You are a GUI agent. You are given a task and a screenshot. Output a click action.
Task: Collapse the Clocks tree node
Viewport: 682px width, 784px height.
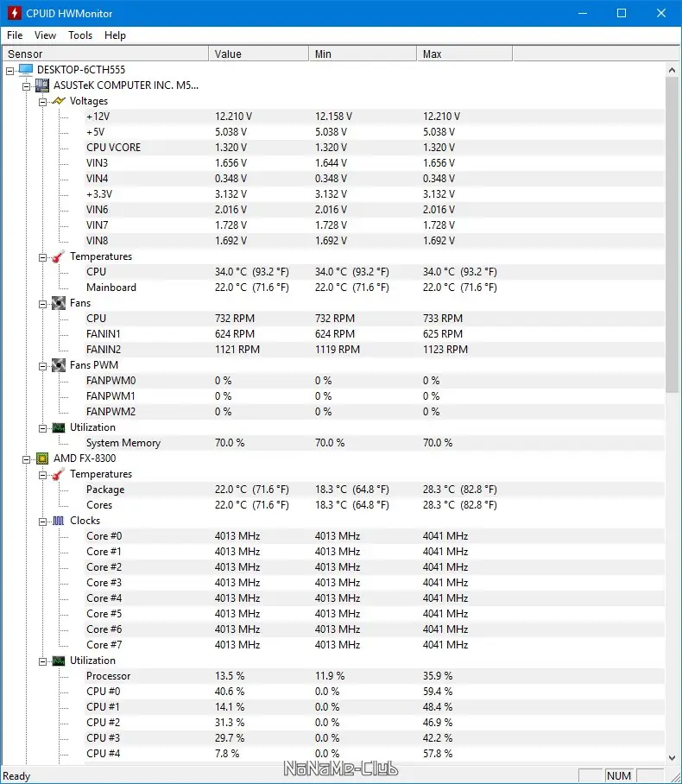[x=42, y=521]
